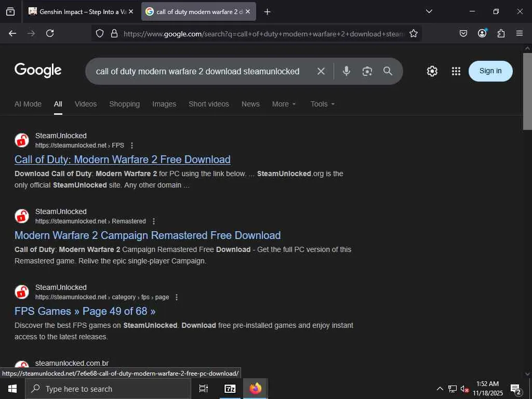Switch to Videos results
Image resolution: width=532 pixels, height=399 pixels.
(86, 104)
